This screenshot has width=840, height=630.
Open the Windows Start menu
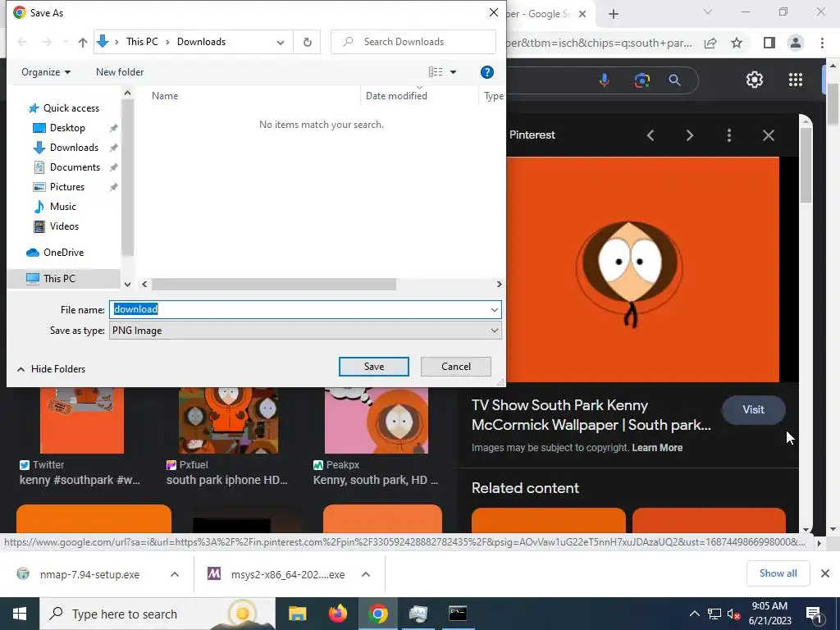click(x=20, y=614)
